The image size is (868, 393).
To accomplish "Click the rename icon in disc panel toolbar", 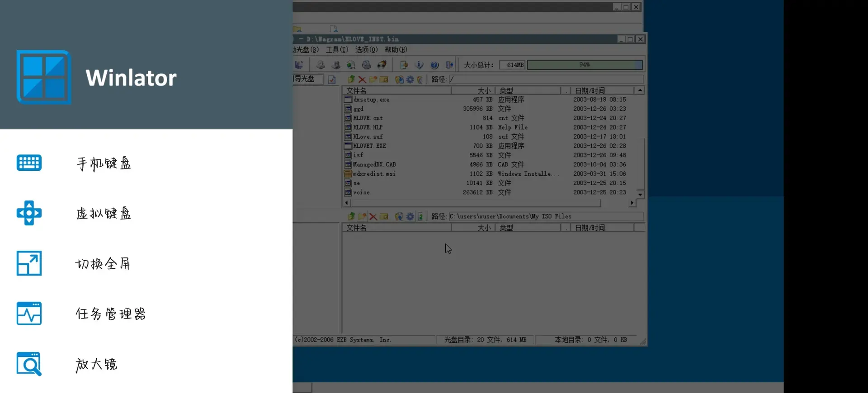I will (384, 80).
